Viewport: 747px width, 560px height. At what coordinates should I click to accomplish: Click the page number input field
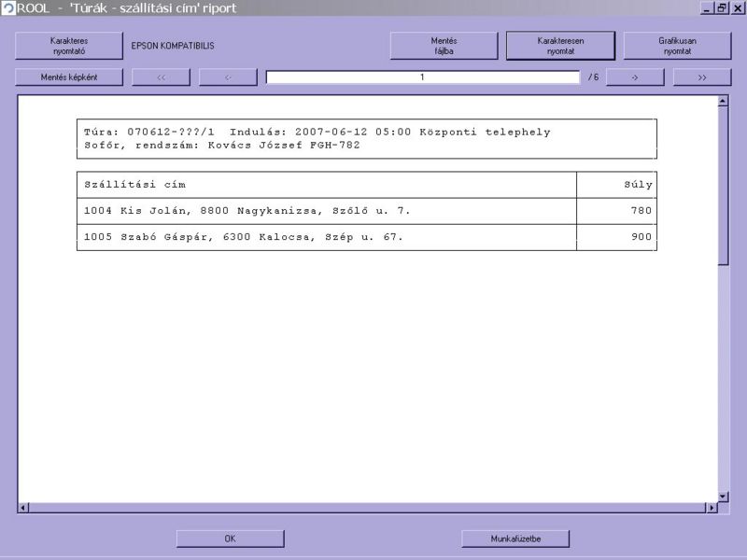point(422,77)
